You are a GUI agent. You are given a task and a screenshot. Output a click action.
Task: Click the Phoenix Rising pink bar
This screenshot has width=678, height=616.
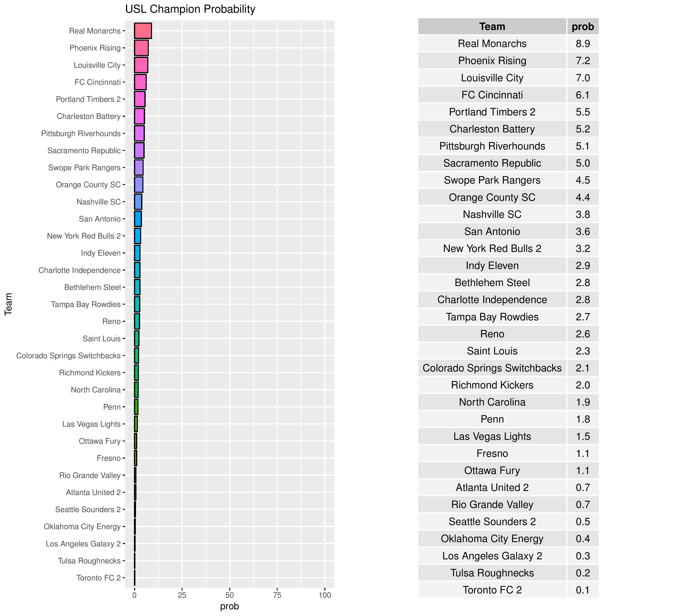pyautogui.click(x=141, y=48)
